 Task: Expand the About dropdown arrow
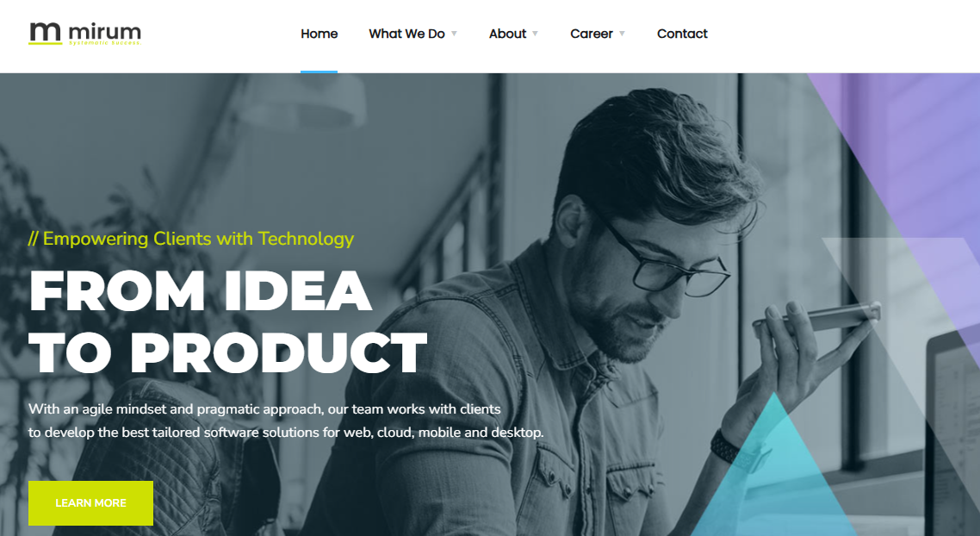click(x=535, y=34)
